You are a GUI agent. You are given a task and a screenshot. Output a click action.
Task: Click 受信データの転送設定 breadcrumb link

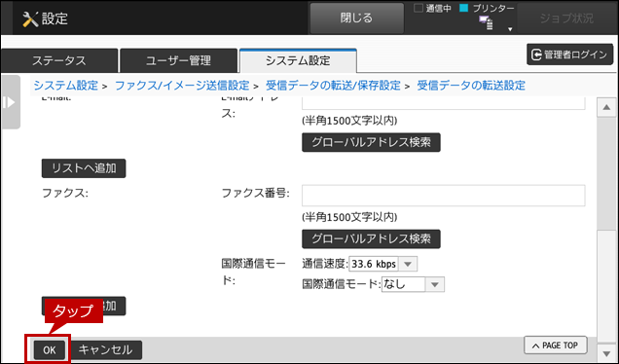tap(471, 86)
